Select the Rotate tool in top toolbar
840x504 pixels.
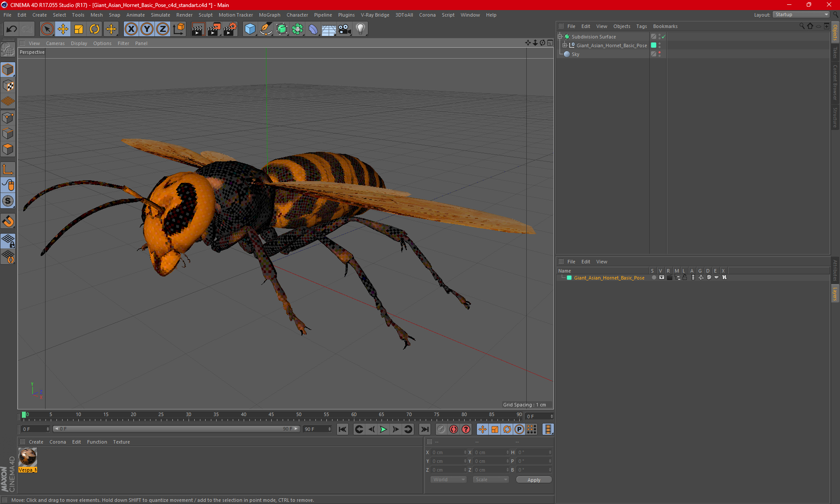[x=94, y=29]
